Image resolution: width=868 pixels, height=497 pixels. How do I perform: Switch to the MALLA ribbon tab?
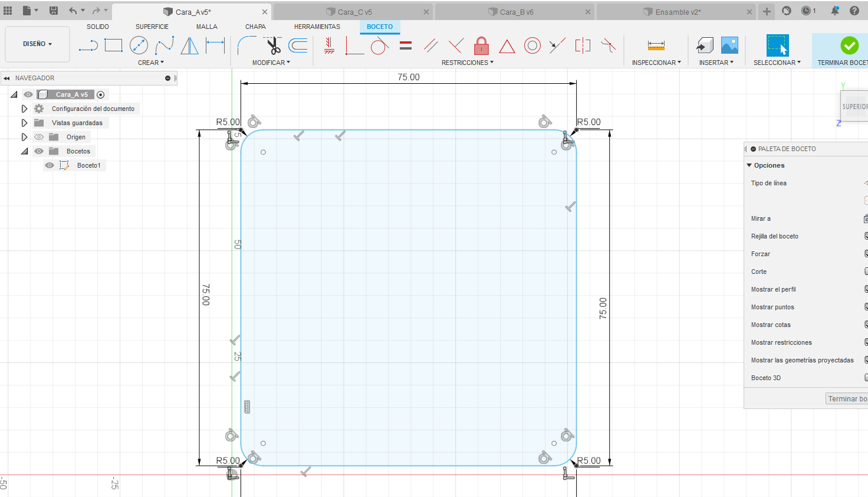pyautogui.click(x=207, y=27)
